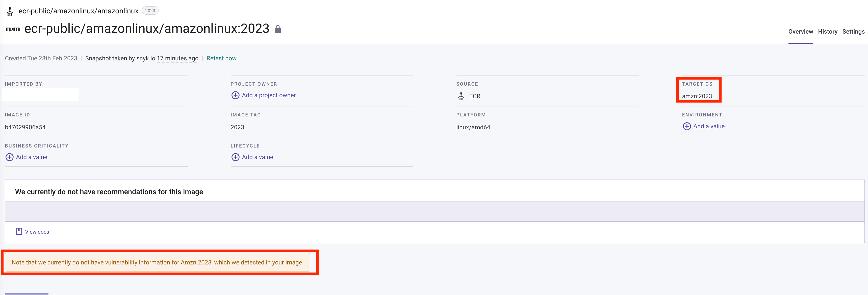Open ecr-public/amazonlinux/amazonlinux breadcrumb
Viewport: 868px width, 295px height.
click(79, 11)
